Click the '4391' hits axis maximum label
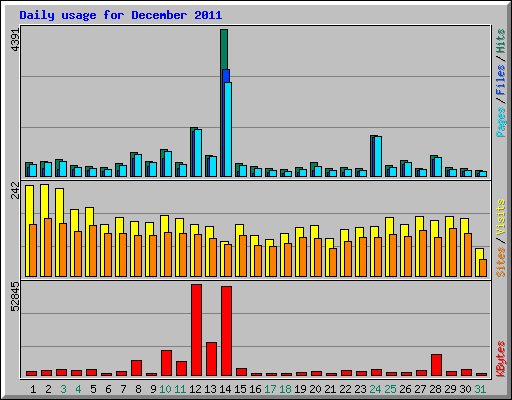This screenshot has width=512, height=400. coord(16,40)
